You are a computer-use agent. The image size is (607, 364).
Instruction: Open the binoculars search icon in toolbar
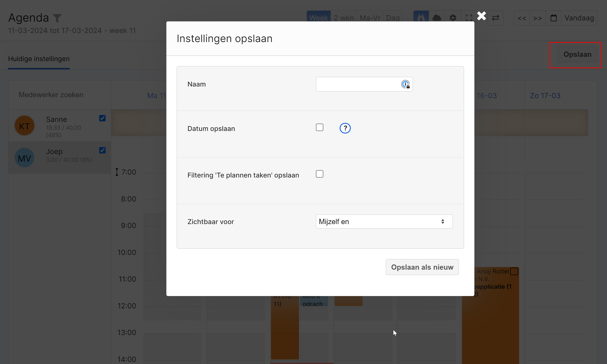421,18
